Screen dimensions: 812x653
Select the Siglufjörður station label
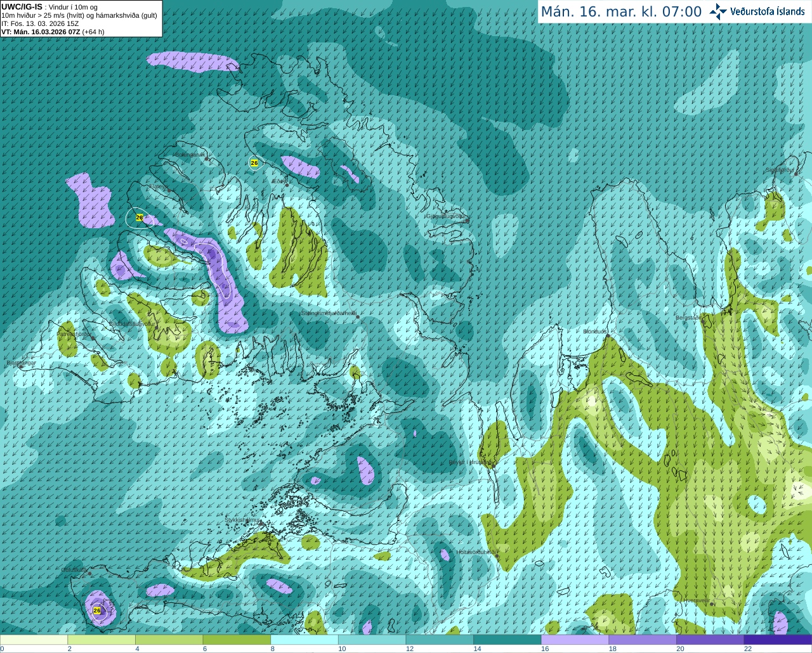[780, 170]
